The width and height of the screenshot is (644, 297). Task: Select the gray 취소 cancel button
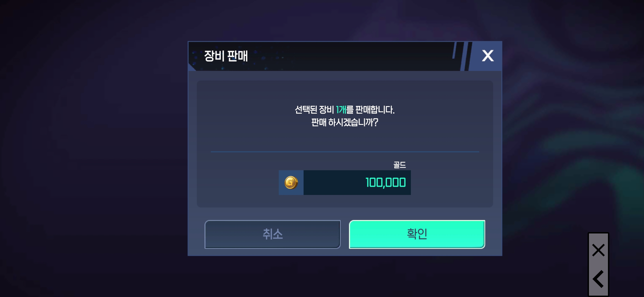[272, 234]
